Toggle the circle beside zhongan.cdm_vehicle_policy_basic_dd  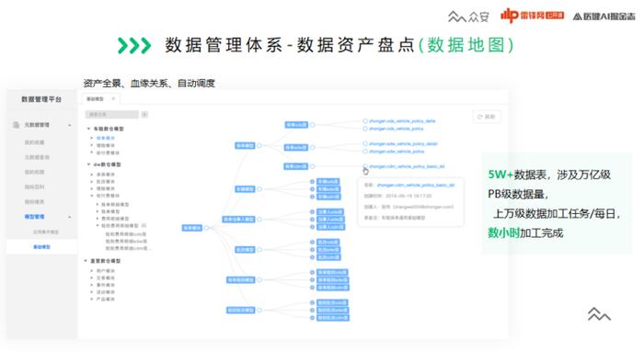[x=364, y=166]
